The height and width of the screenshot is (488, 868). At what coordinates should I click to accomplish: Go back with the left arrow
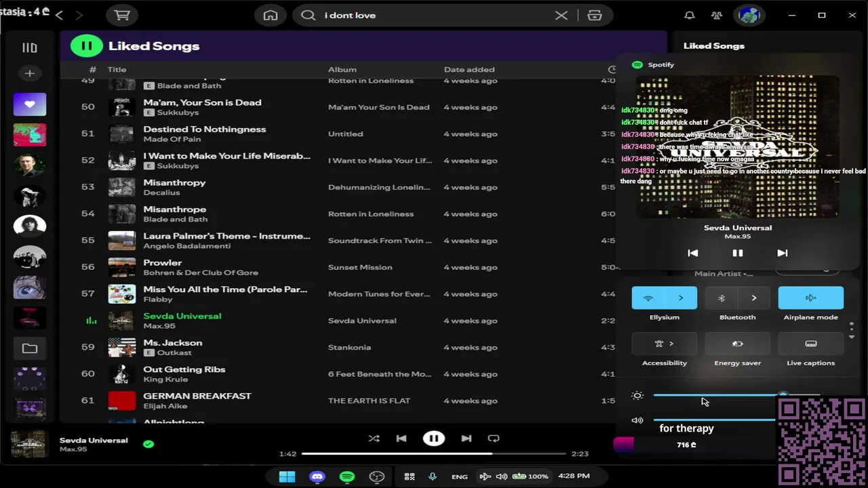(59, 15)
